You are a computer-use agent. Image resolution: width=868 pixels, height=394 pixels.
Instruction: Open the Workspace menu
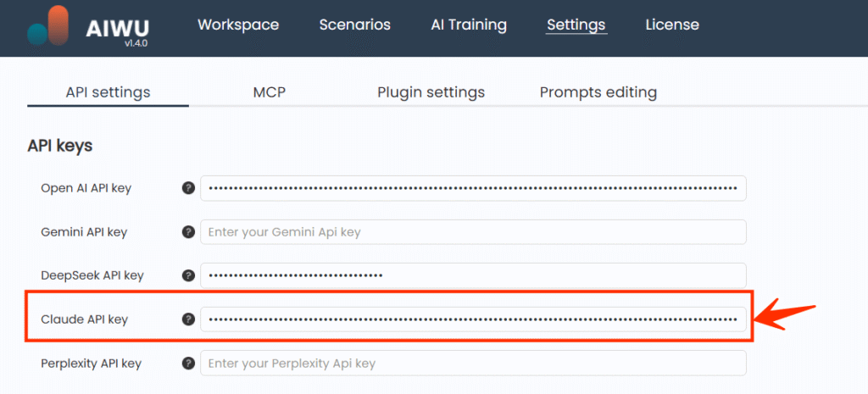[x=238, y=25]
